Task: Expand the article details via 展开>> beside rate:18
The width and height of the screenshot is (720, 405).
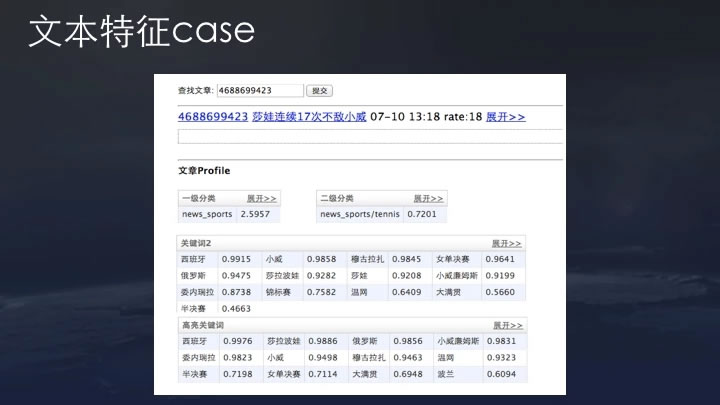Action: tap(506, 117)
